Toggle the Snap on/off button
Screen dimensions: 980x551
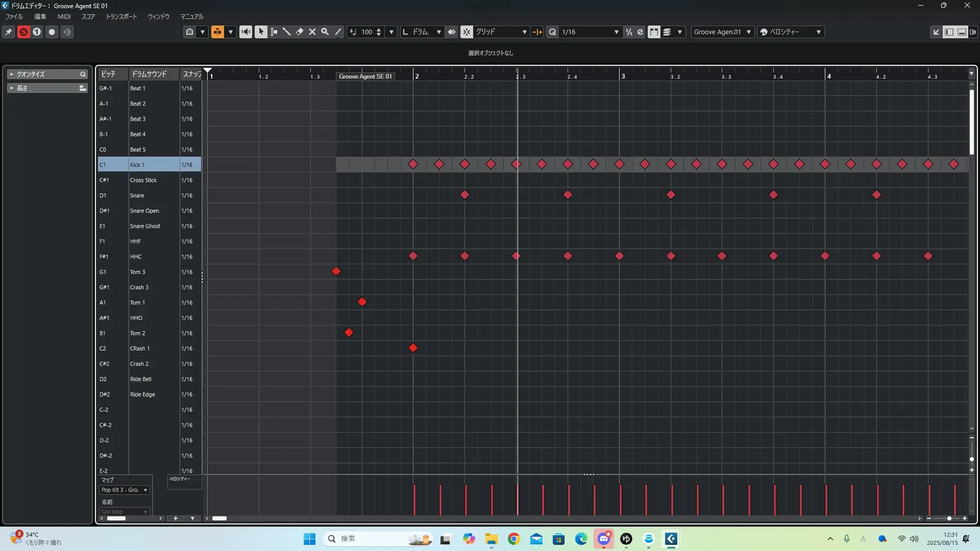tap(467, 32)
